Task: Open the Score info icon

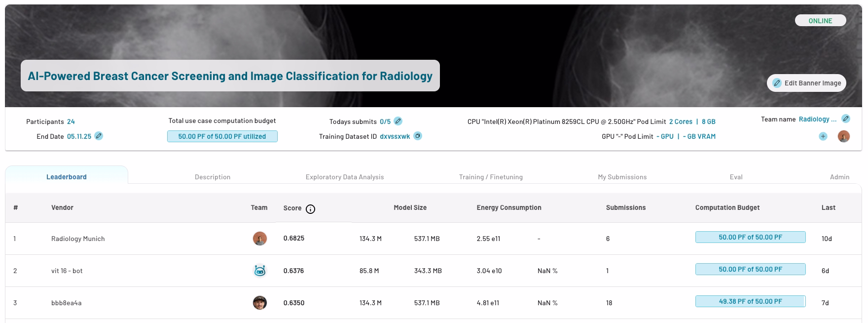Action: (310, 209)
